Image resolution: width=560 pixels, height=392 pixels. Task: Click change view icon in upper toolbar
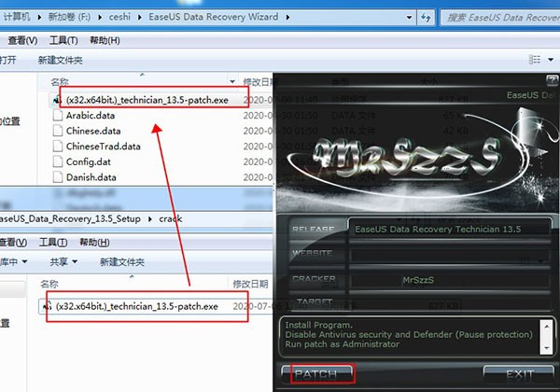pos(535,59)
